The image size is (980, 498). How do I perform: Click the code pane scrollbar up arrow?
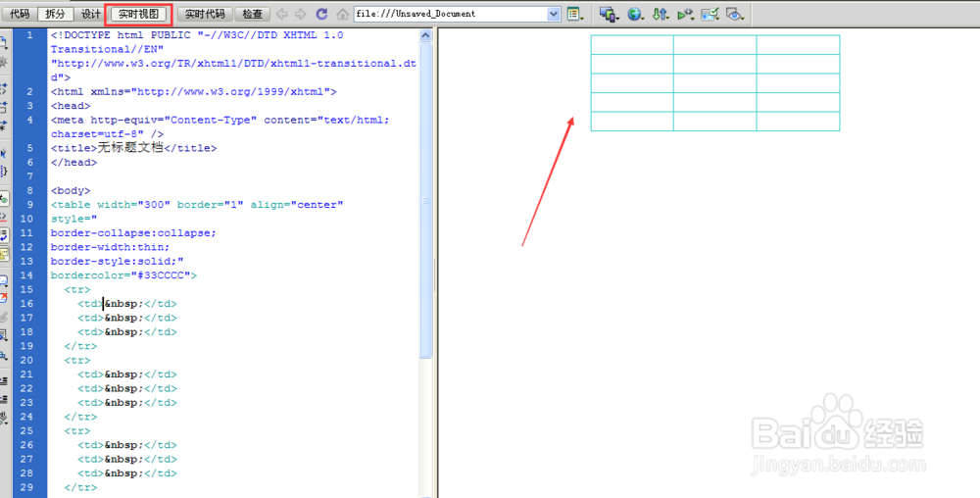[425, 35]
